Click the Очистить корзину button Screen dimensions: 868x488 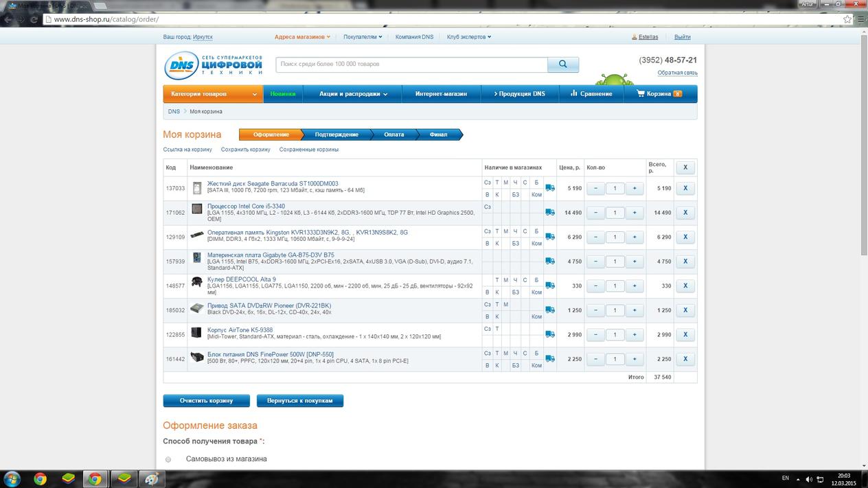point(206,401)
